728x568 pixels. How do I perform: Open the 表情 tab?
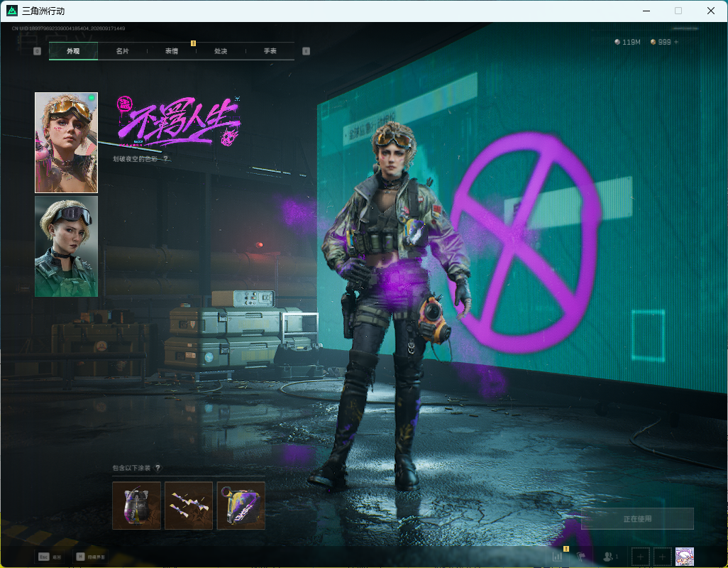point(172,51)
